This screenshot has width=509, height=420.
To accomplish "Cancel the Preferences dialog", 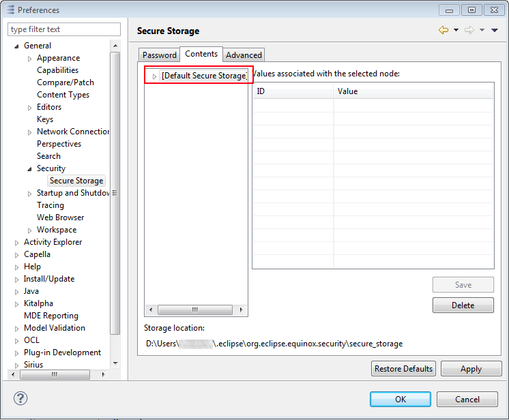I will click(467, 400).
